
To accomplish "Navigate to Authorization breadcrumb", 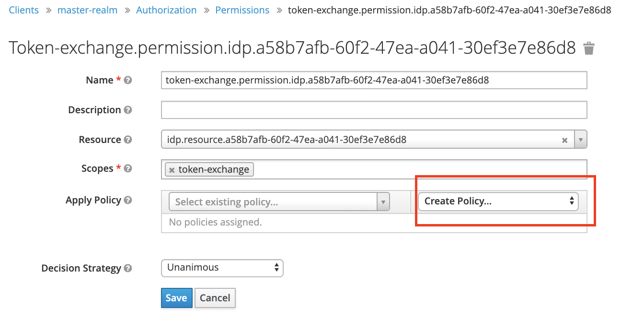I will pos(166,10).
